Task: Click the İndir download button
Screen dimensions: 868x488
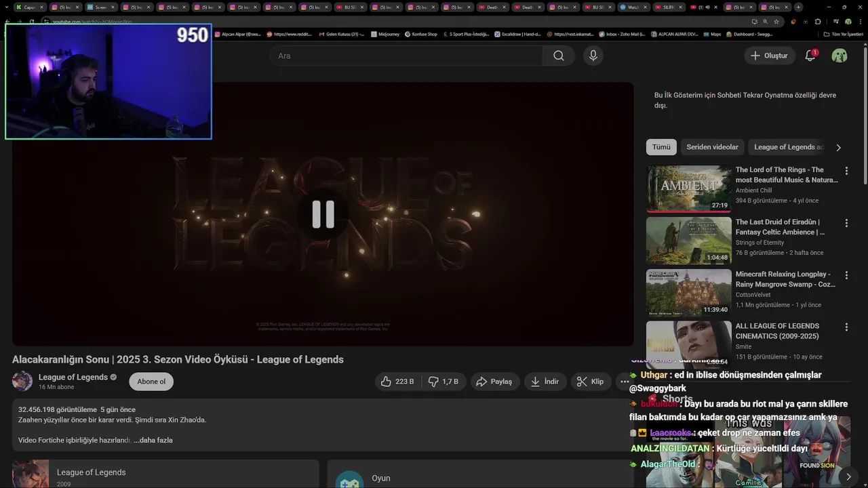Action: click(x=545, y=382)
